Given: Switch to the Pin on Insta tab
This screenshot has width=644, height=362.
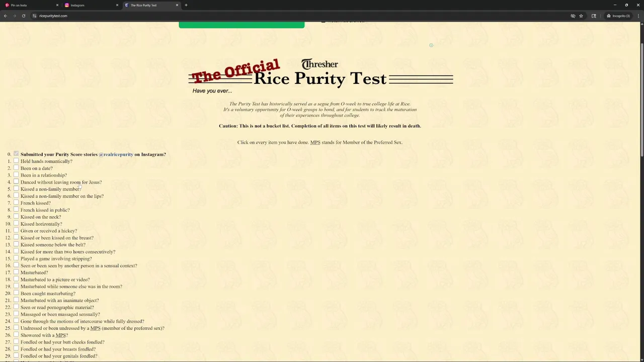Looking at the screenshot, I should click(31, 5).
